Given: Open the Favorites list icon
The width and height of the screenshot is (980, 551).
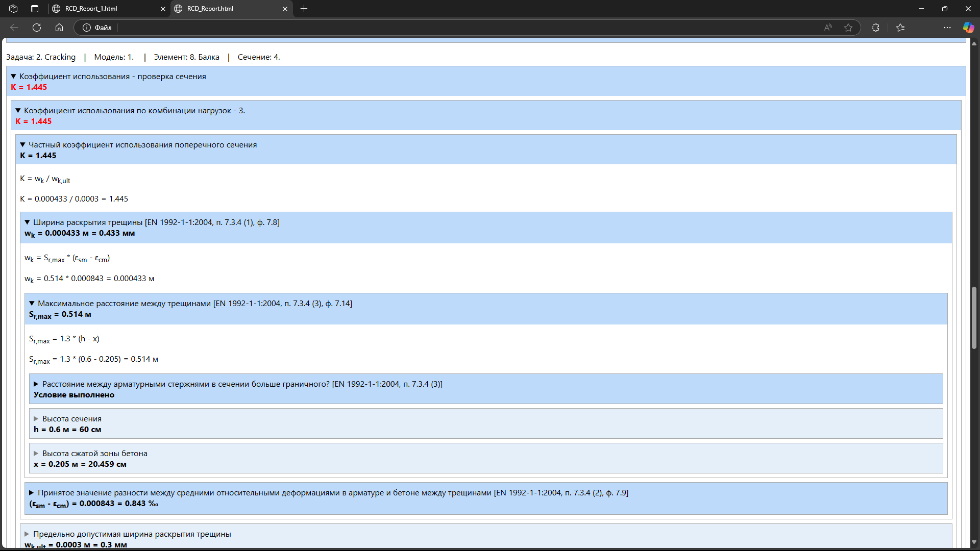Looking at the screenshot, I should pos(900,28).
